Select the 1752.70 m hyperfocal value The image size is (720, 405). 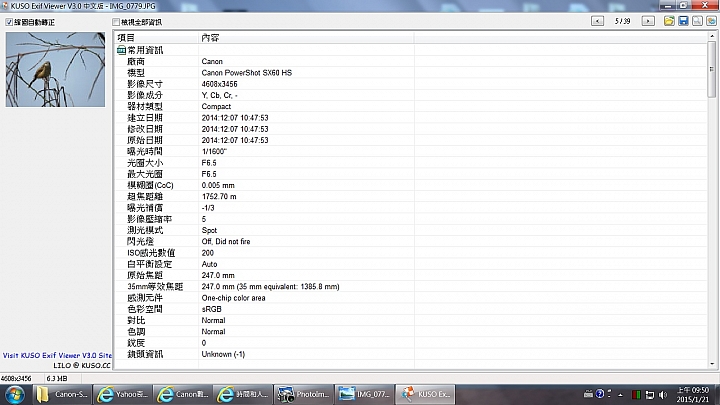219,197
